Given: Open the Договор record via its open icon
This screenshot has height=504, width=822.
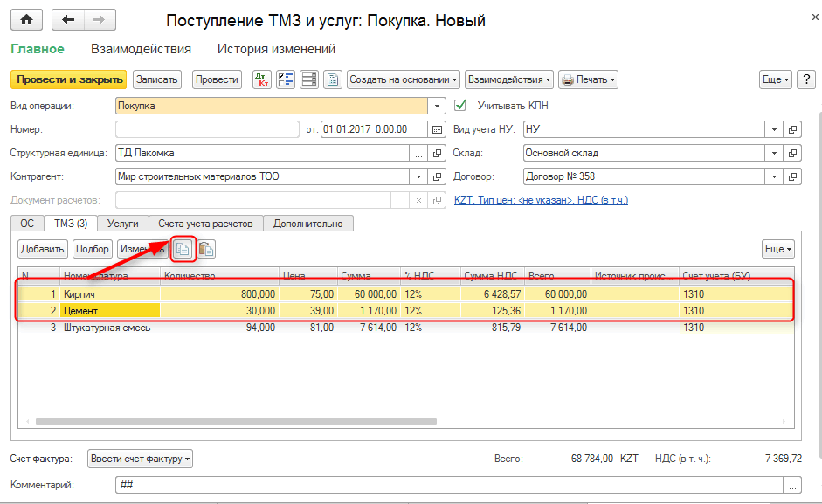Looking at the screenshot, I should [x=792, y=176].
